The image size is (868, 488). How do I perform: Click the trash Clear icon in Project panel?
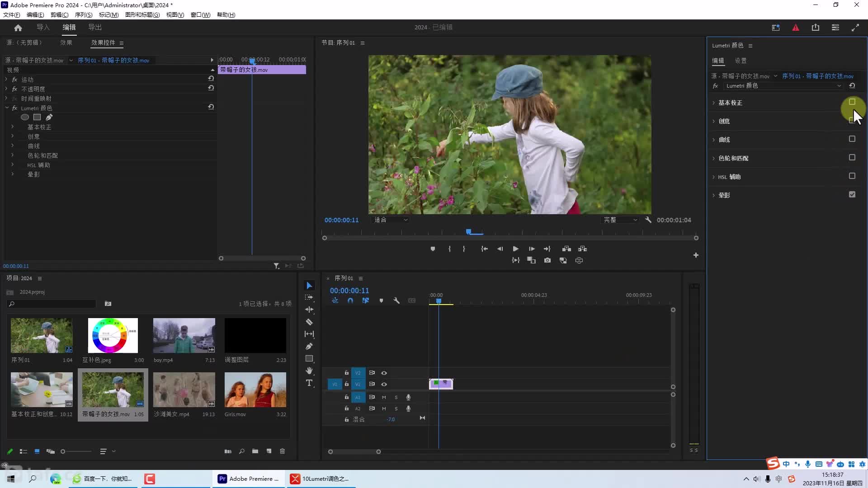[283, 451]
